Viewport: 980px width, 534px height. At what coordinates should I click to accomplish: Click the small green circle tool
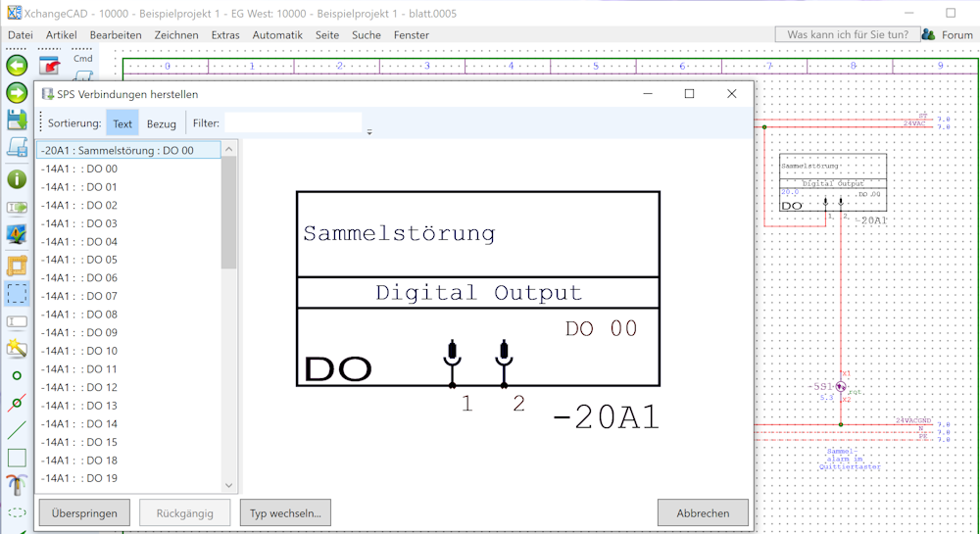(17, 376)
